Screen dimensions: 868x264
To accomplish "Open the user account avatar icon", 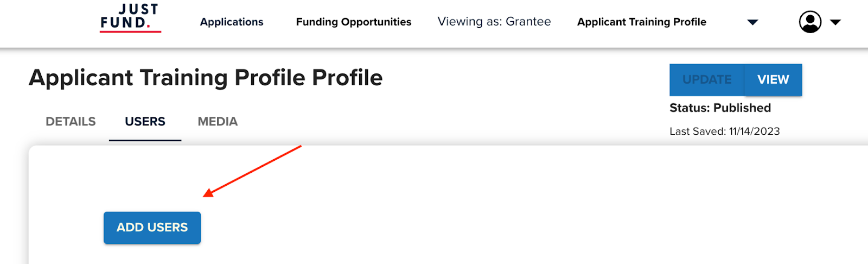I will 810,22.
